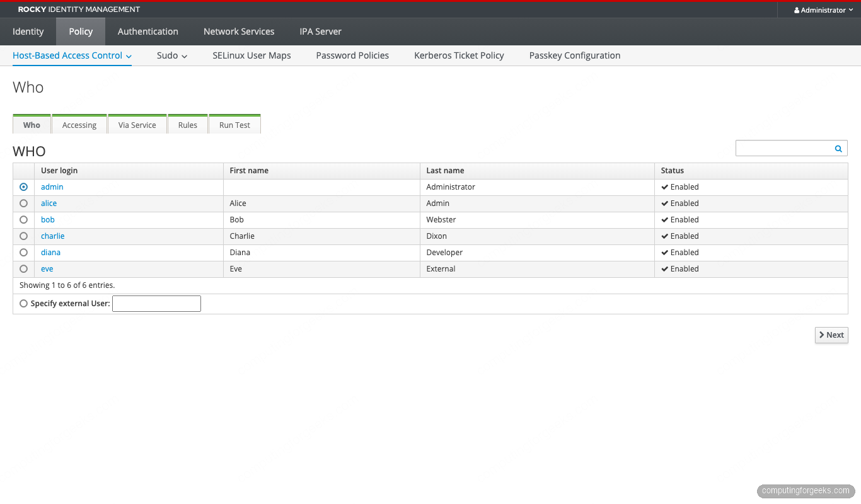
Task: Click the Next button
Action: (x=831, y=335)
